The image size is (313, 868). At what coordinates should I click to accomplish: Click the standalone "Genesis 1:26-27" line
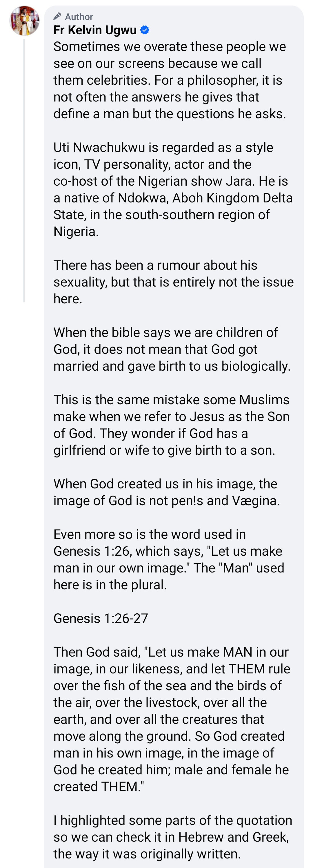coord(101,618)
